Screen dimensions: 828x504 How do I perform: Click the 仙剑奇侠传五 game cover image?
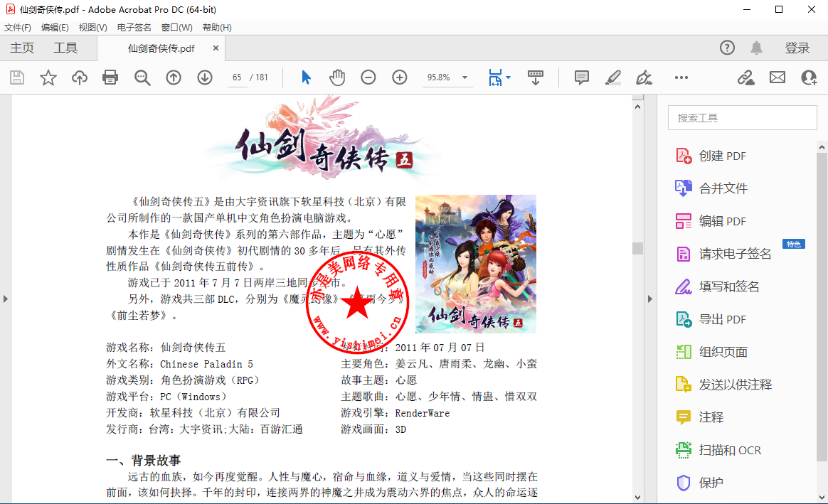coord(476,264)
